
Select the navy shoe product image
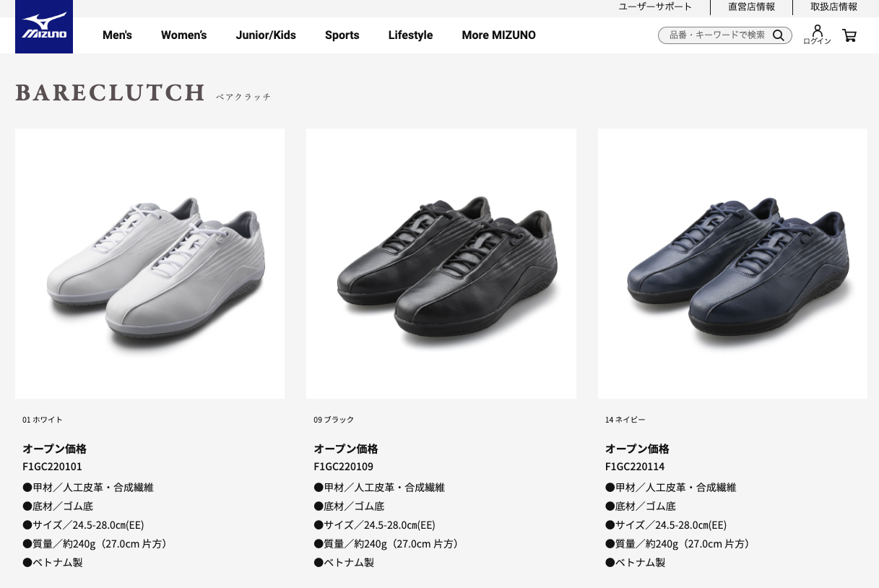[x=732, y=264]
